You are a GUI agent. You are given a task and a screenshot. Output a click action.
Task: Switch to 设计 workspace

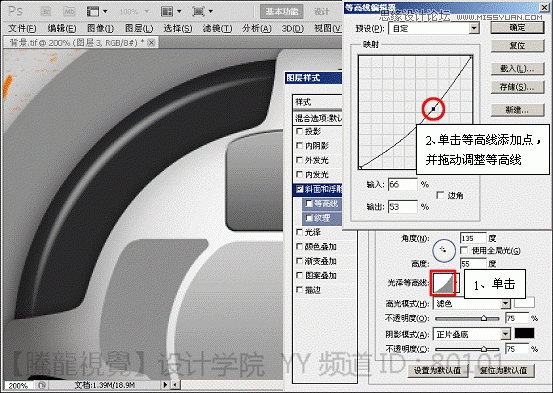click(x=321, y=12)
